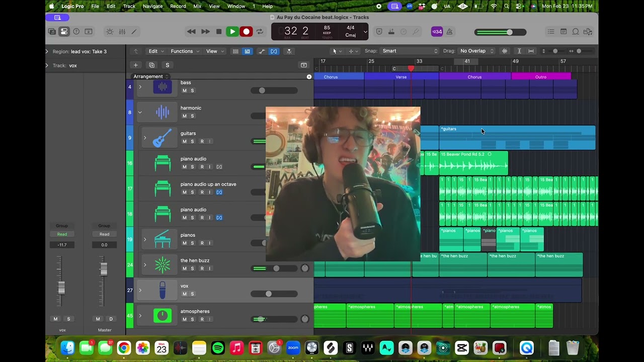Open the List Editors panel
644x362 pixels.
551,32
